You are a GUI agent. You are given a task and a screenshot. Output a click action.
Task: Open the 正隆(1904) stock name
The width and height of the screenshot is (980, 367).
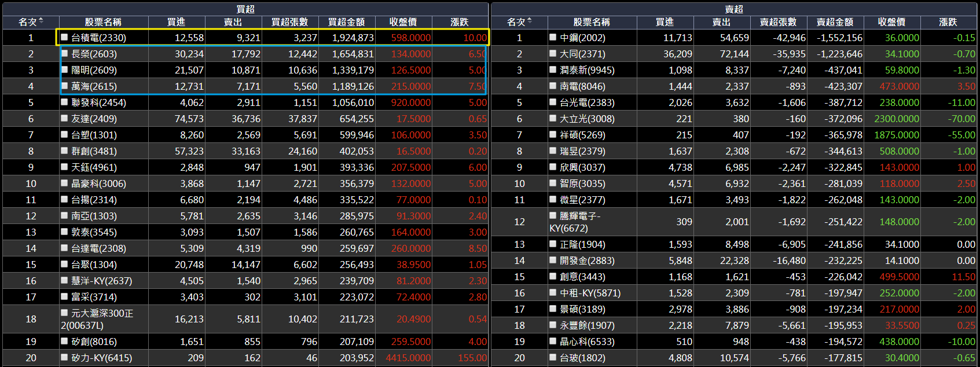pos(582,244)
